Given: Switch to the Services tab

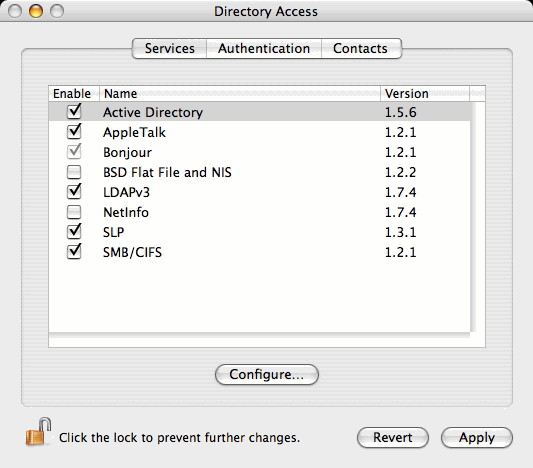Looking at the screenshot, I should tap(169, 49).
